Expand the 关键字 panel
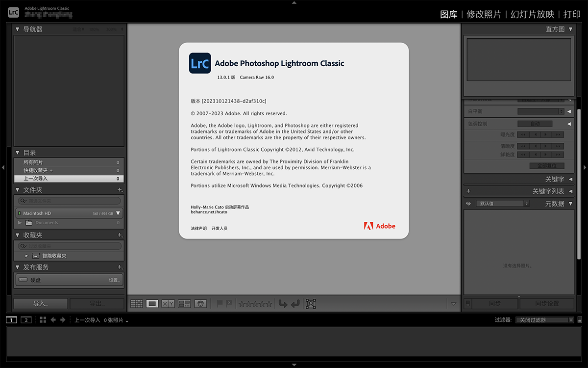This screenshot has width=588, height=368. [570, 179]
